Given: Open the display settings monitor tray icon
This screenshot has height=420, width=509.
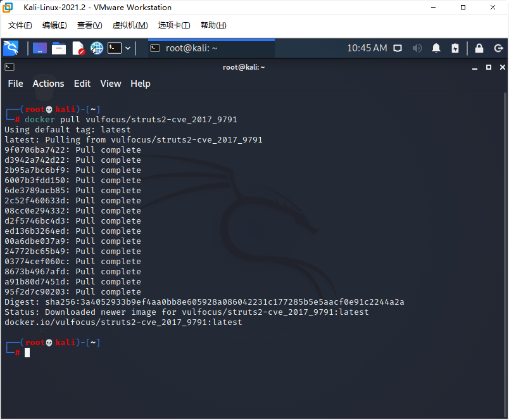Looking at the screenshot, I should tap(398, 48).
